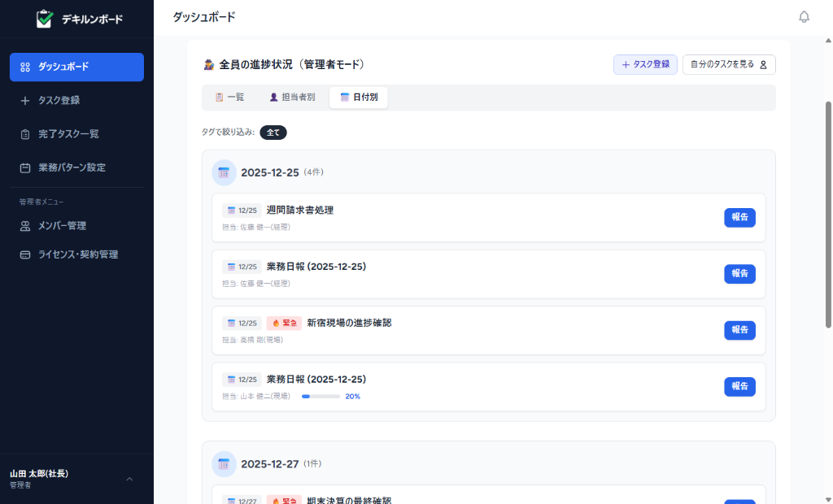Click the calendar icon beside 2025-12-25 heading
This screenshot has height=504, width=833.
click(224, 172)
